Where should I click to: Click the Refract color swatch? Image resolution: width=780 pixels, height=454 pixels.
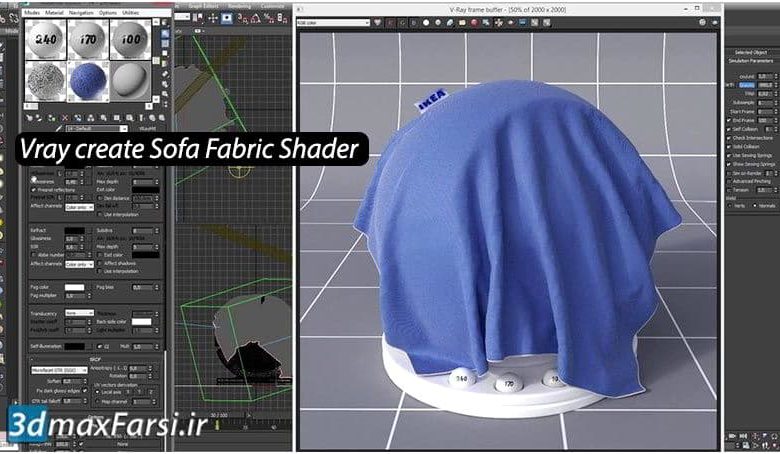point(74,231)
